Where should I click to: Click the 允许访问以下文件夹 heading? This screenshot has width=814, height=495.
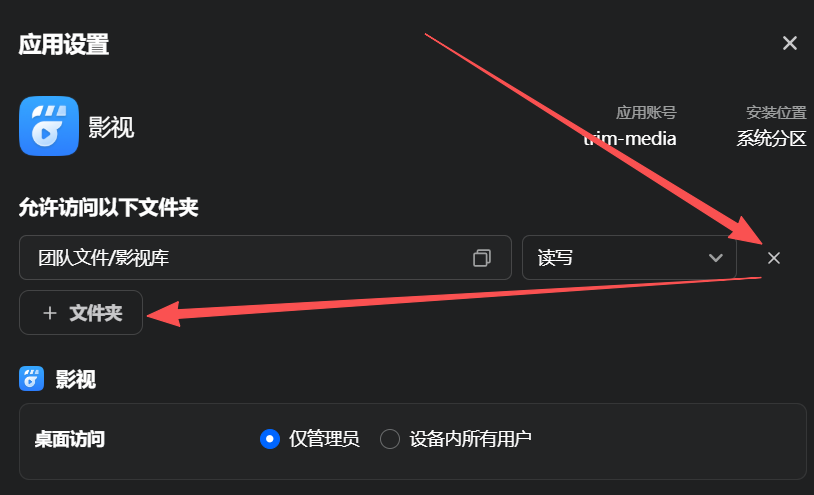tap(108, 208)
